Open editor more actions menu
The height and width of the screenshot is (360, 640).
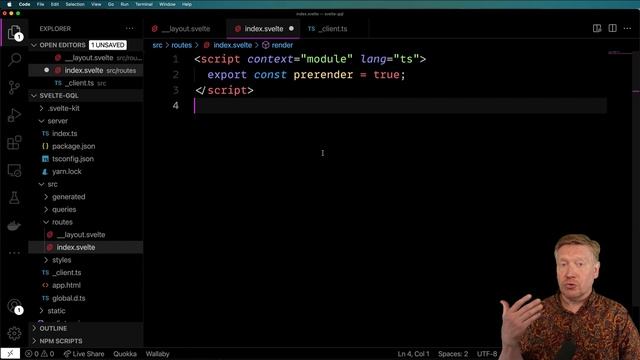627,29
